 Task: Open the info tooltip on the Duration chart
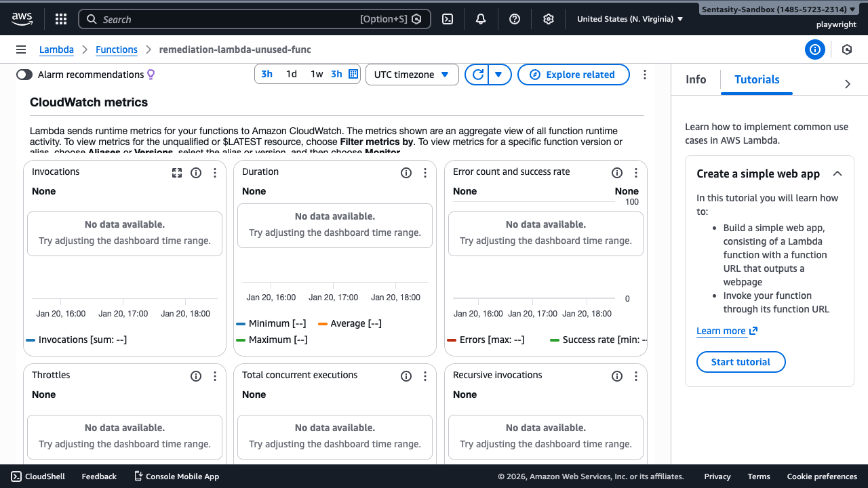pyautogui.click(x=406, y=173)
